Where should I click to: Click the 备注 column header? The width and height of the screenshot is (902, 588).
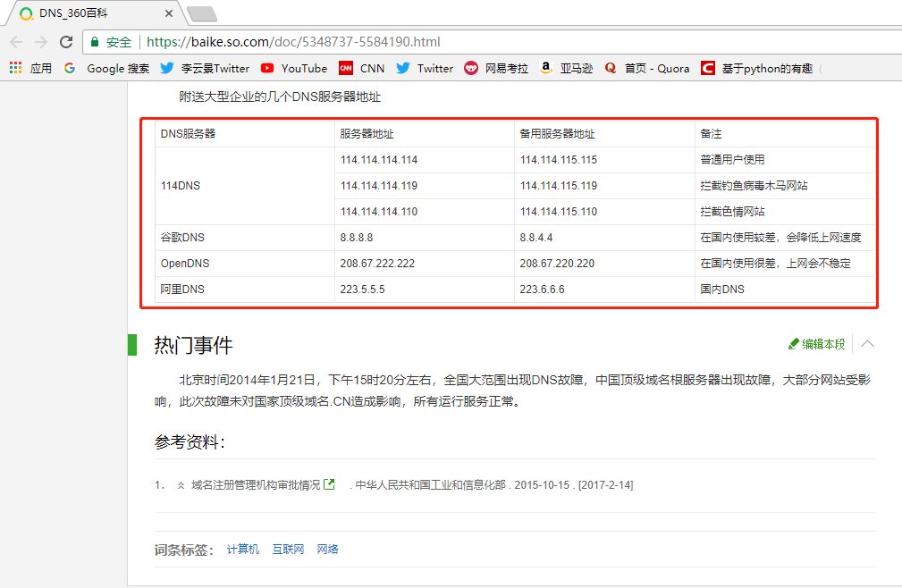[x=785, y=134]
